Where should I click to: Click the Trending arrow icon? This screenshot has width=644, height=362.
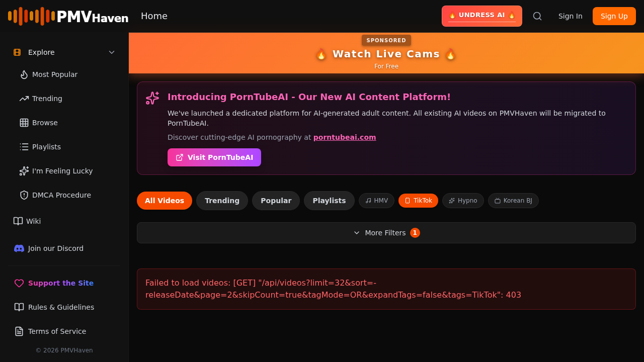(x=24, y=99)
